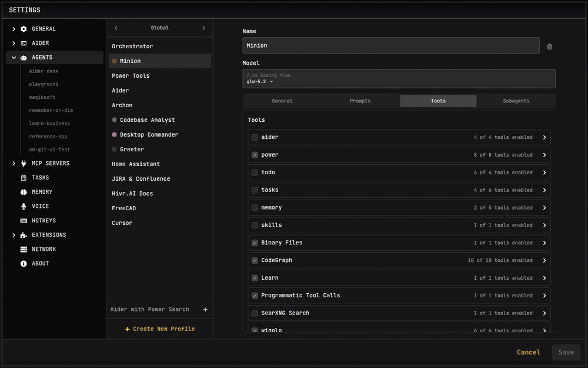This screenshot has width=588, height=368.
Task: Select the Hivr.AI Docs profile
Action: tap(160, 194)
